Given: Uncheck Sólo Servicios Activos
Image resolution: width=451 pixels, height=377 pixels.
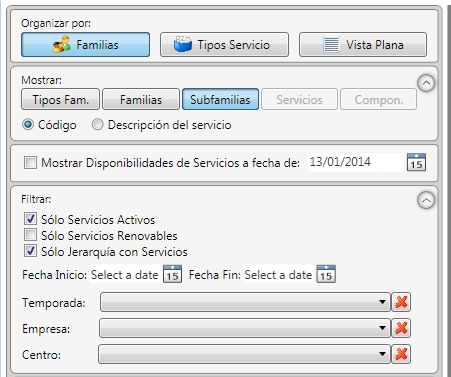Looking at the screenshot, I should (30, 219).
